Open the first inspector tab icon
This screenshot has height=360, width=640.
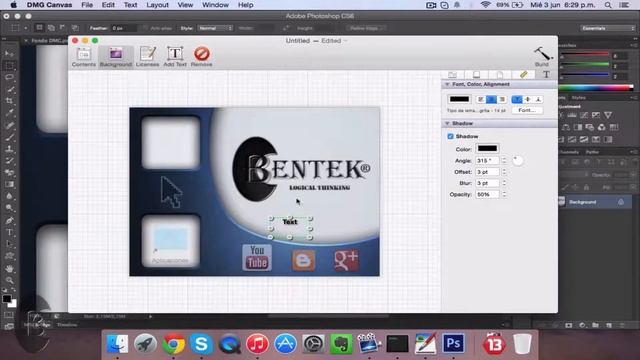click(x=453, y=74)
